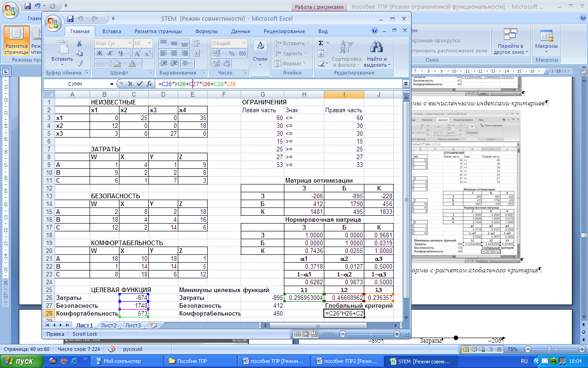Open the accounting number format button

(x=219, y=53)
